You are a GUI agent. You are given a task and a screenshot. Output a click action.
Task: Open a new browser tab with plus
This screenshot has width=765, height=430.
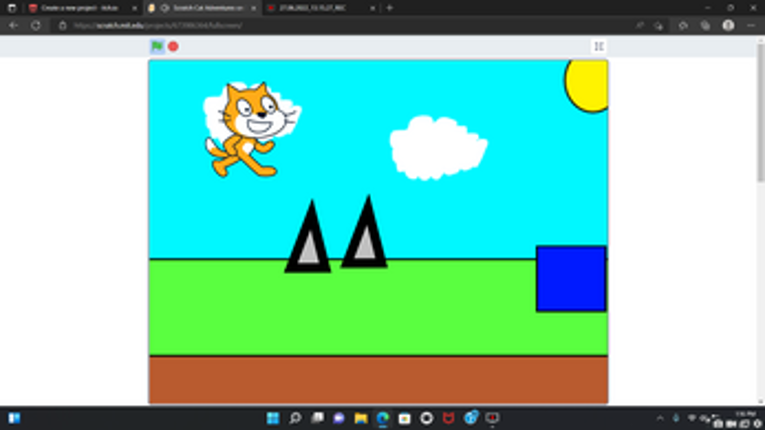click(x=389, y=8)
